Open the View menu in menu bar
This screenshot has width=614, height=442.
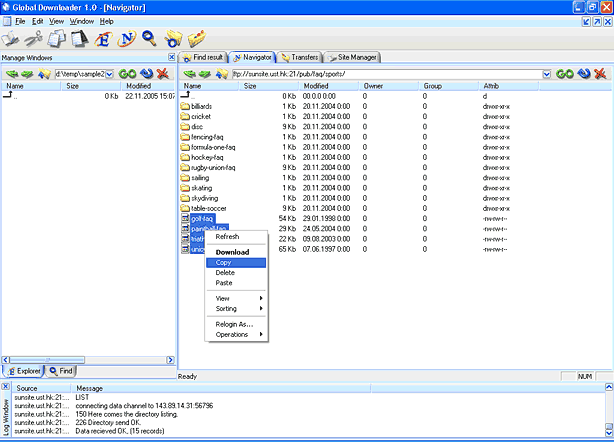56,21
